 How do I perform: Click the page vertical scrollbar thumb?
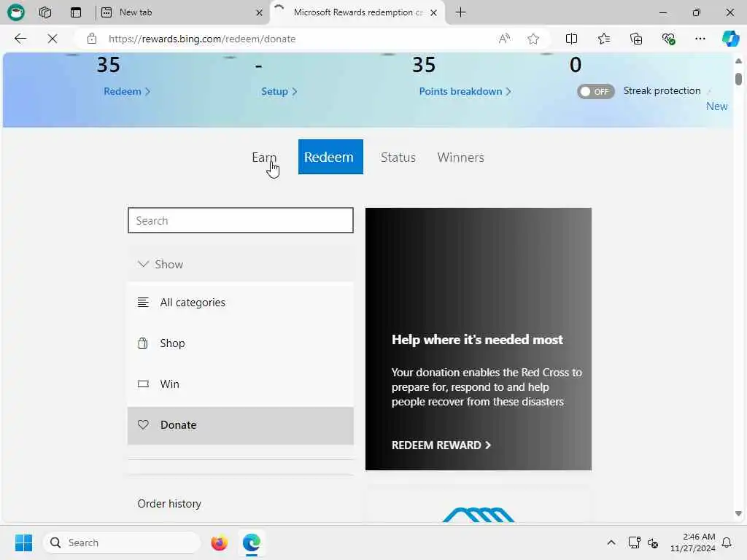[x=738, y=79]
